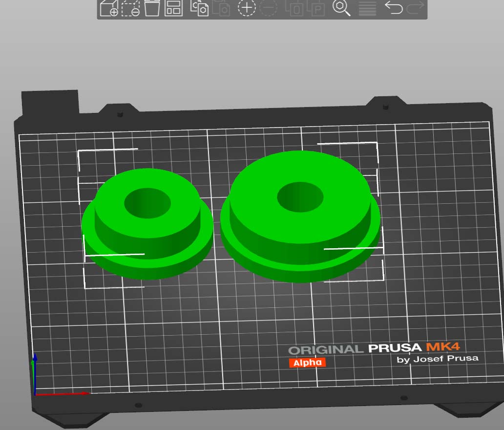Click the Delete selected object icon
The height and width of the screenshot is (430, 504).
pyautogui.click(x=130, y=8)
